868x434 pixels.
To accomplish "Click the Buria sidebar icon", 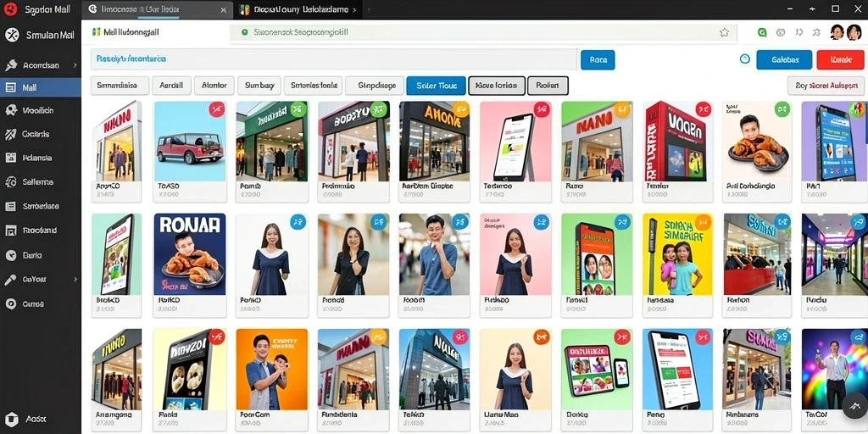I will coord(10,255).
